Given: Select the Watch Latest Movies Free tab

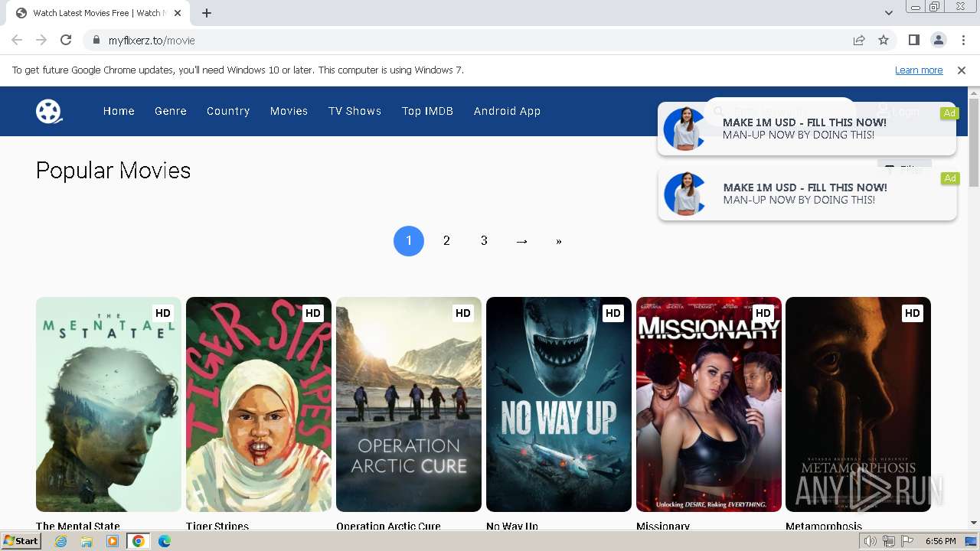Looking at the screenshot, I should (98, 13).
